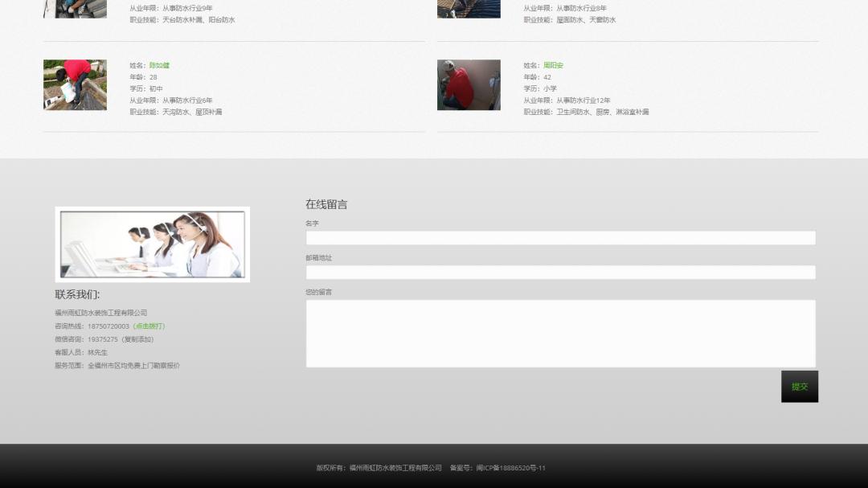Click inside the 您的留言 message box
Image resolution: width=868 pixels, height=488 pixels.
tap(561, 334)
